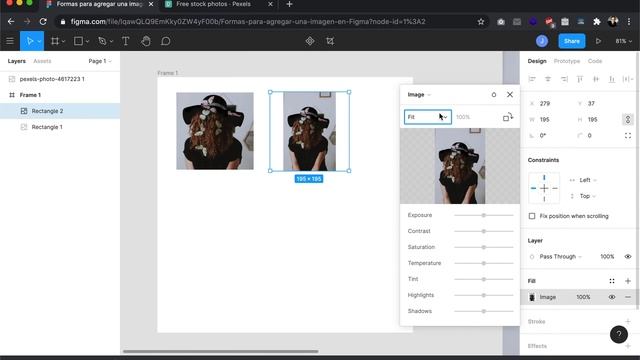The height and width of the screenshot is (360, 640).
Task: Select the Rectangle shape tool
Action: [78, 41]
